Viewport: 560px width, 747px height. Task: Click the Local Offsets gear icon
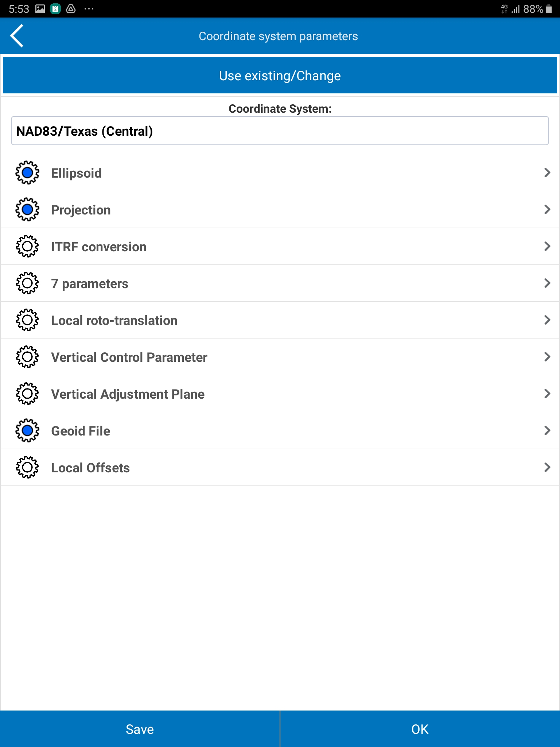(27, 467)
